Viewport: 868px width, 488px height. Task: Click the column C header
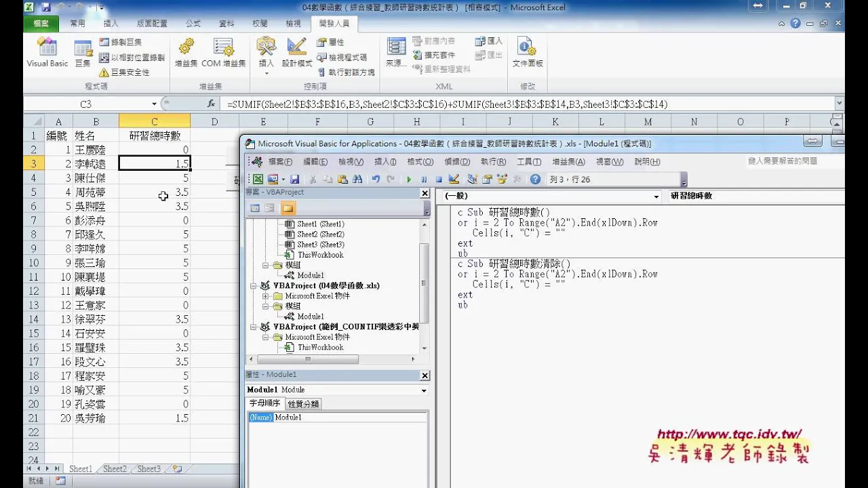click(154, 121)
